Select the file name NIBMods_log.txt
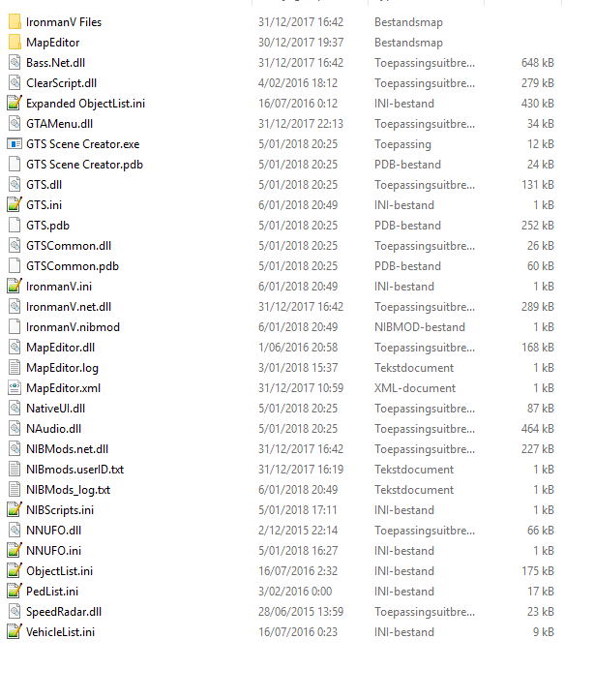 pos(68,490)
